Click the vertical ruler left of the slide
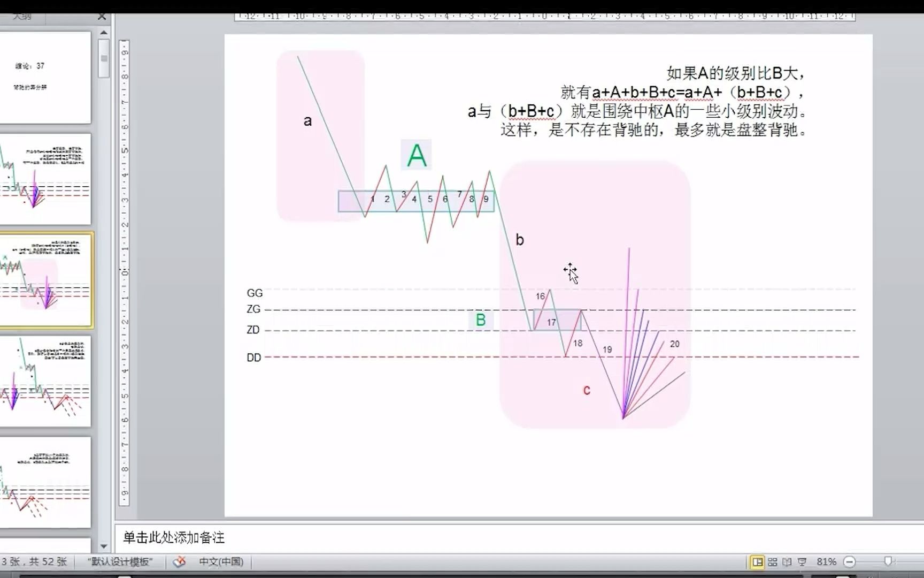The height and width of the screenshot is (578, 924). pos(124,272)
